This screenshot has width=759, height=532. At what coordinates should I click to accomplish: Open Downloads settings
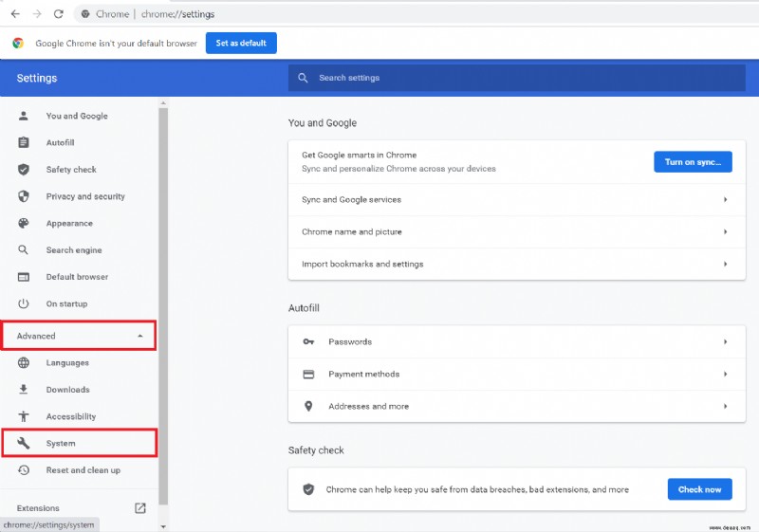67,390
